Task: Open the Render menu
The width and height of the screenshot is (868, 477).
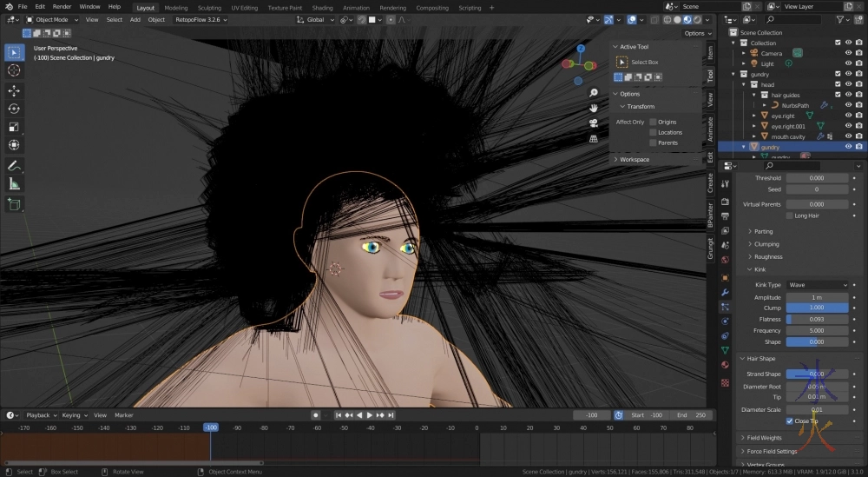Action: pyautogui.click(x=62, y=6)
